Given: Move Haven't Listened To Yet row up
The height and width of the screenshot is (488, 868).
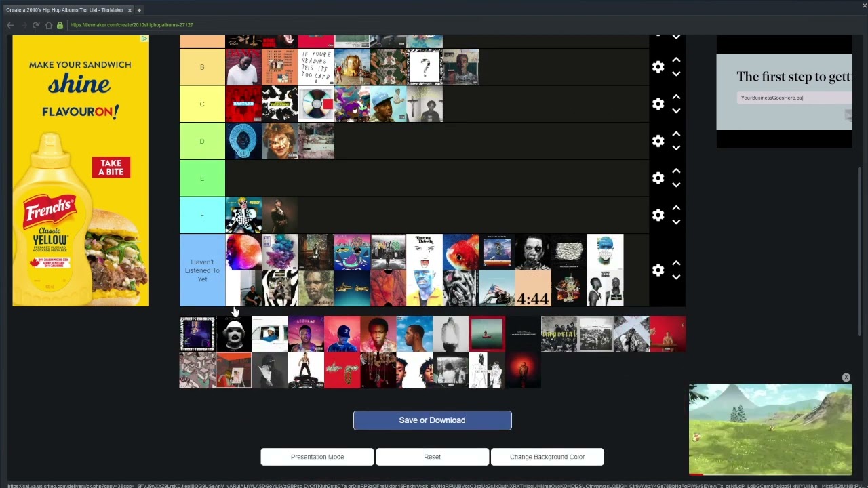Looking at the screenshot, I should click(676, 263).
